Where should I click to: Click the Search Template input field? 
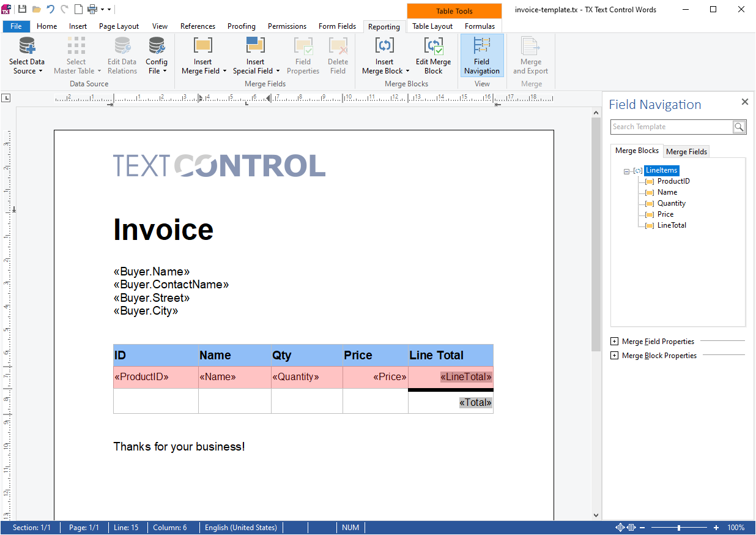[x=672, y=127]
